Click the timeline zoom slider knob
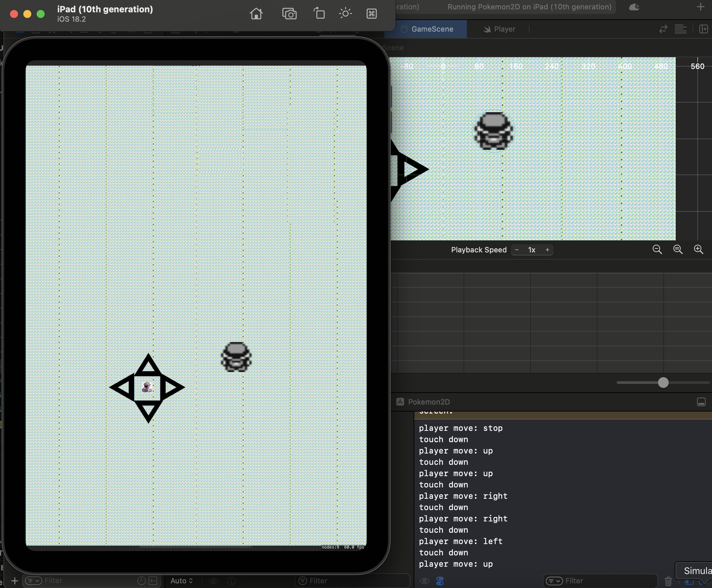The height and width of the screenshot is (588, 712). click(x=663, y=383)
